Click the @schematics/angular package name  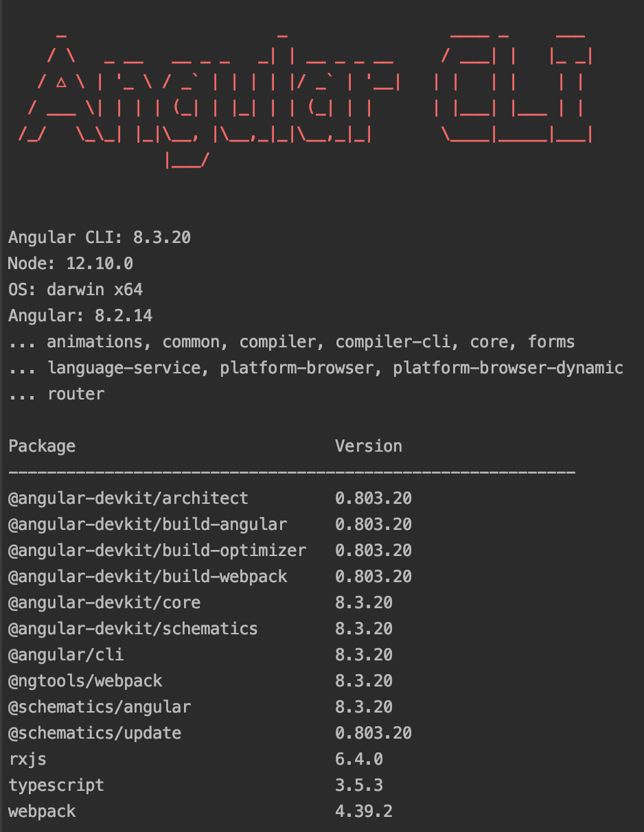point(100,707)
